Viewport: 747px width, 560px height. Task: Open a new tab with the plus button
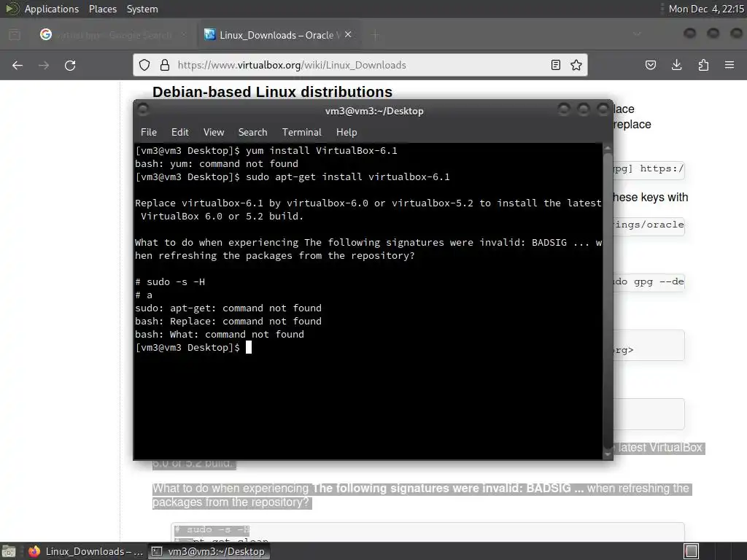[x=376, y=35]
